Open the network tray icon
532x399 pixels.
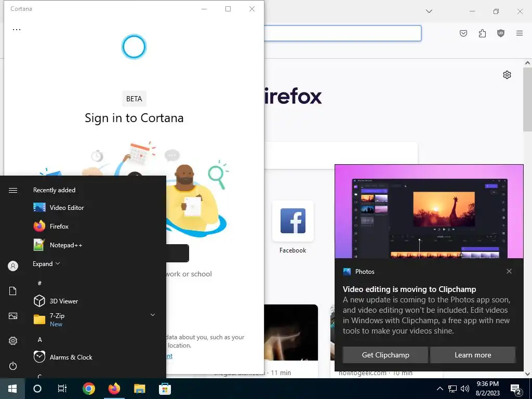click(453, 389)
